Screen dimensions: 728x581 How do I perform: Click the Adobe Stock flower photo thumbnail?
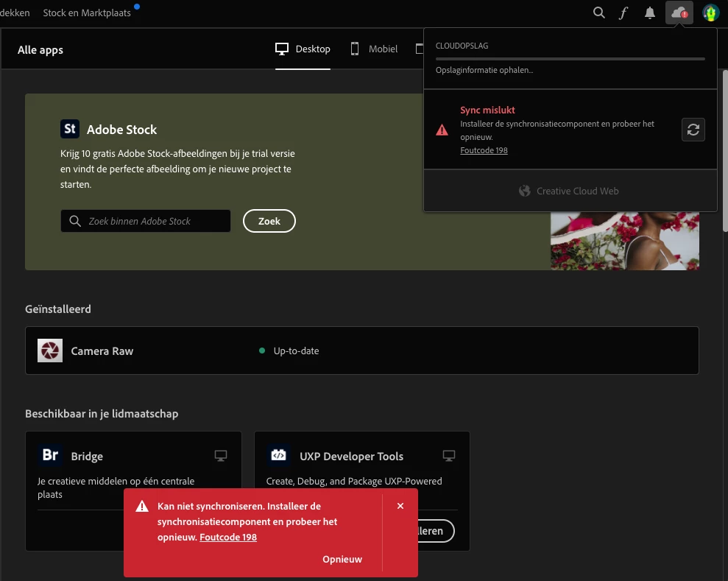pos(625,241)
